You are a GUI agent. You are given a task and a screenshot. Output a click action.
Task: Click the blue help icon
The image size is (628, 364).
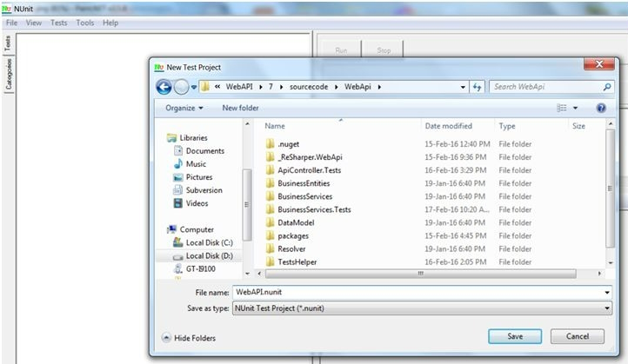[x=601, y=108]
